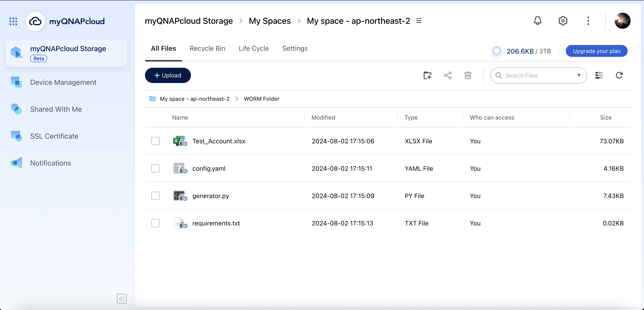Image resolution: width=644 pixels, height=310 pixels.
Task: Click the space details icon beside ap-northeast-2 title
Action: [419, 21]
